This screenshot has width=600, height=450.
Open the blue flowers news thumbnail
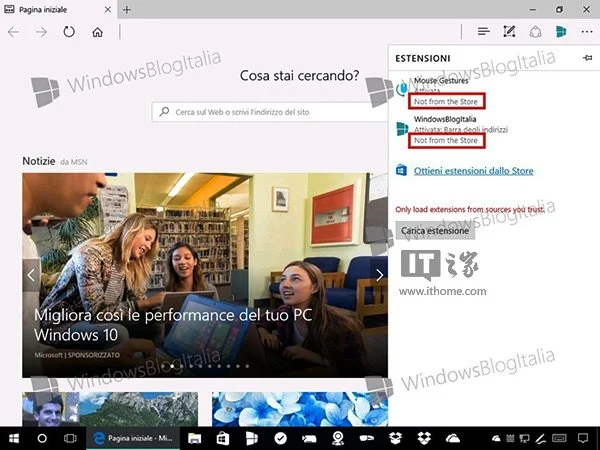(300, 409)
